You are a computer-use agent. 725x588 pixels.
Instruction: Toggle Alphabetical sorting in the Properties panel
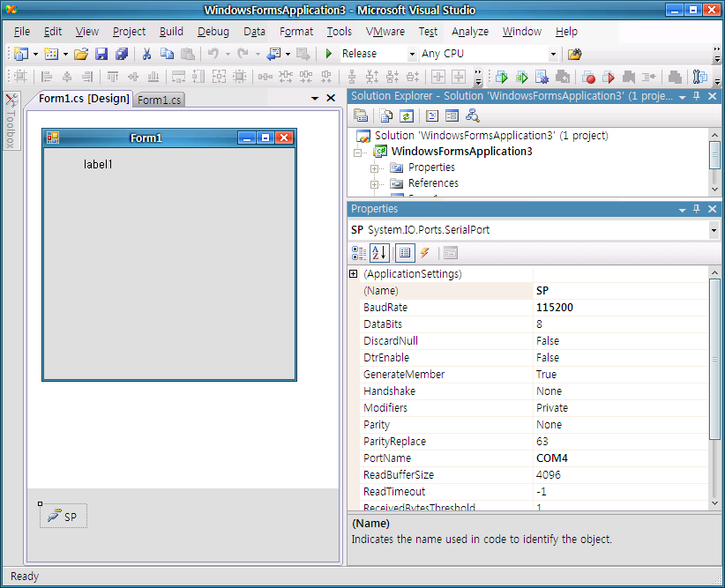coord(379,253)
